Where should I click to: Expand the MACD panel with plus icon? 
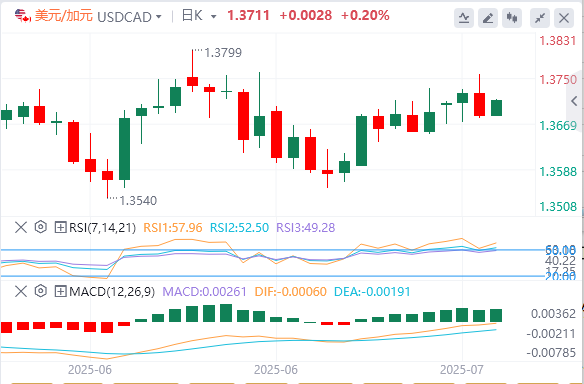60,291
